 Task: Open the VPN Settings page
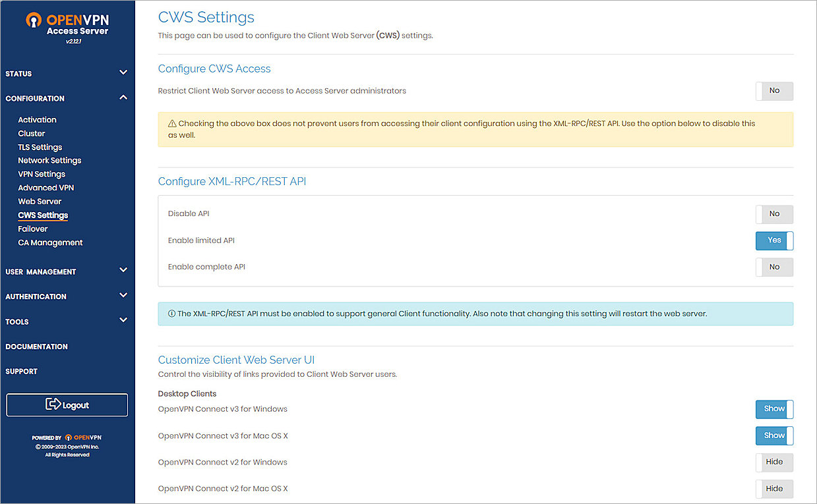[41, 173]
